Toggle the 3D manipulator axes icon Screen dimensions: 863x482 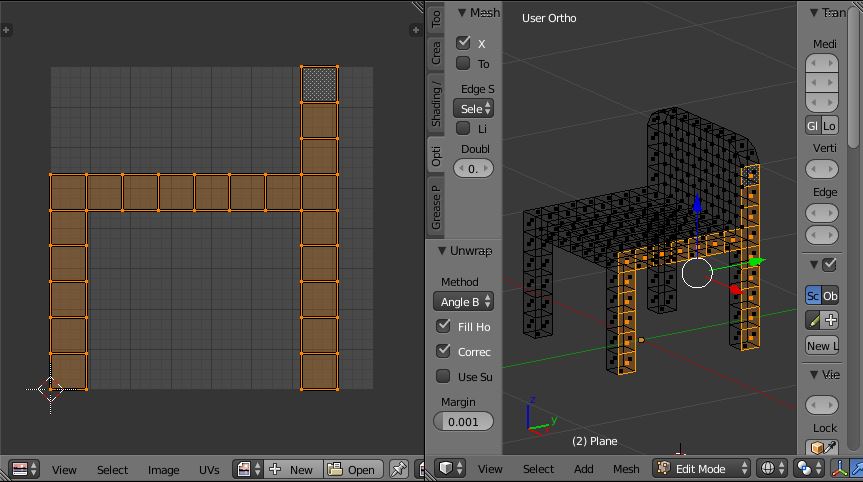coord(838,468)
